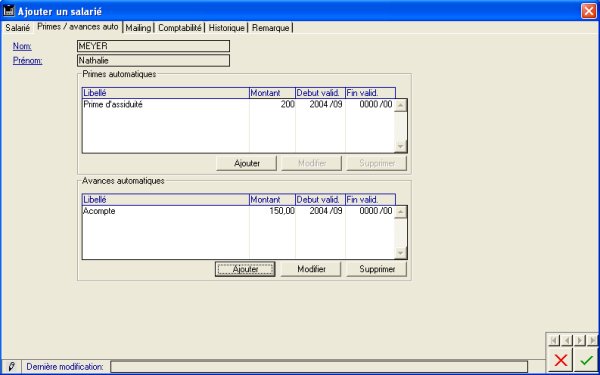
Task: Go to next record navigation arrow
Action: click(580, 340)
